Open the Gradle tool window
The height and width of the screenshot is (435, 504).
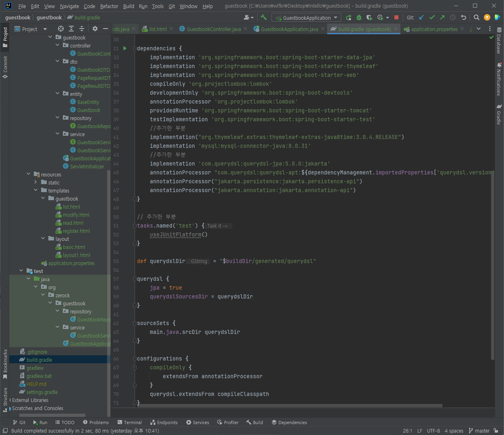(499, 114)
